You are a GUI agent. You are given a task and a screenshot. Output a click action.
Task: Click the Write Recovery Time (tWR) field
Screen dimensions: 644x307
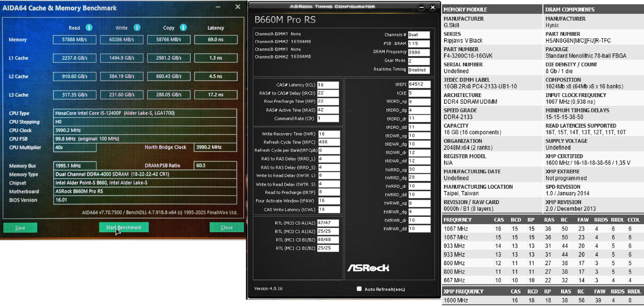click(329, 134)
